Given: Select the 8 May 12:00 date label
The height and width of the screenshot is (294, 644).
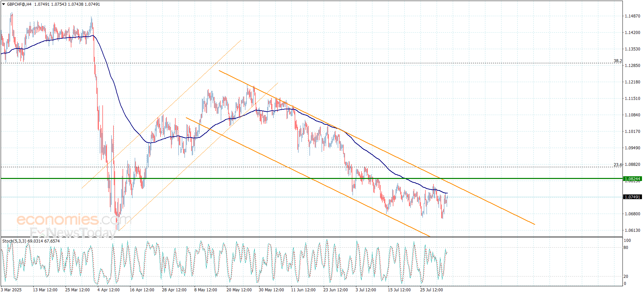Looking at the screenshot, I should 205,290.
